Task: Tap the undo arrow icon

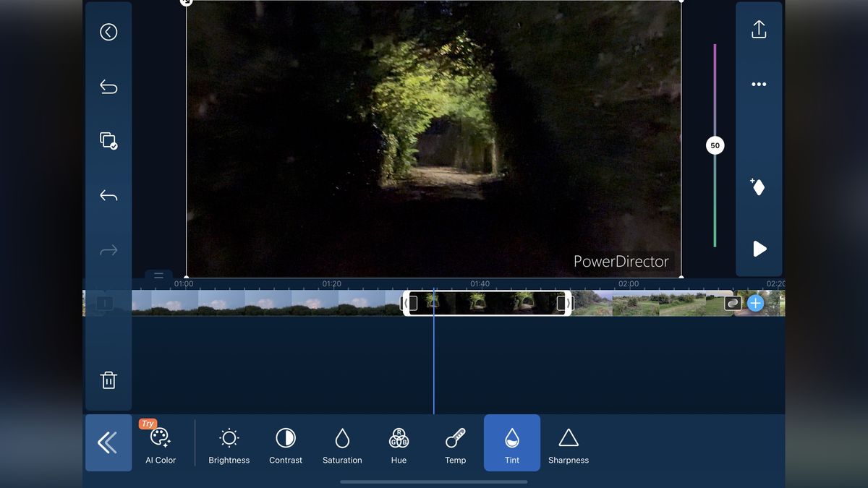Action: click(x=109, y=196)
